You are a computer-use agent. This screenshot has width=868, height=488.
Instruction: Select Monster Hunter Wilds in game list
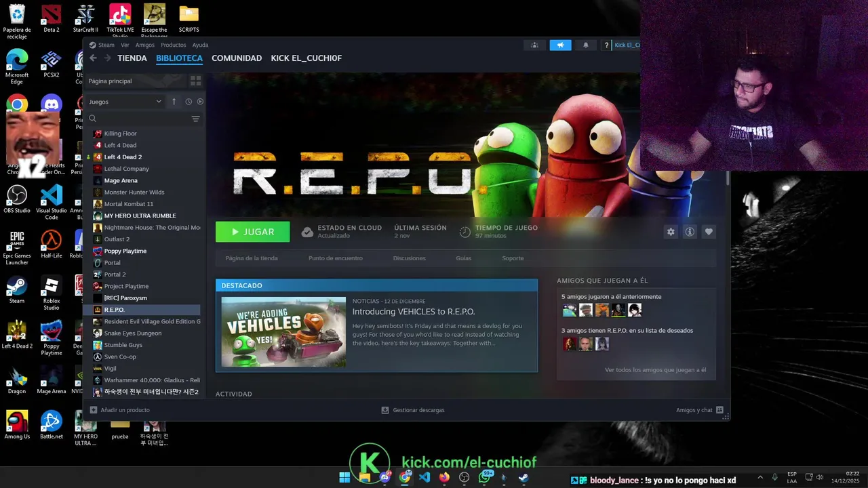[134, 192]
